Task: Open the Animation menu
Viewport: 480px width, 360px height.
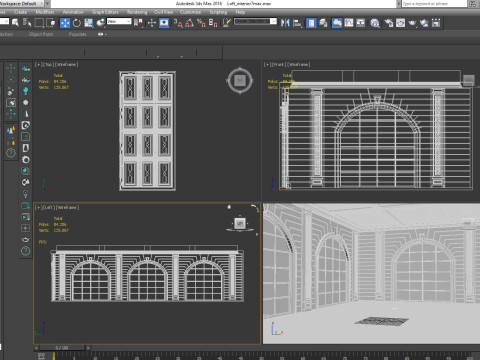Action: (73, 12)
